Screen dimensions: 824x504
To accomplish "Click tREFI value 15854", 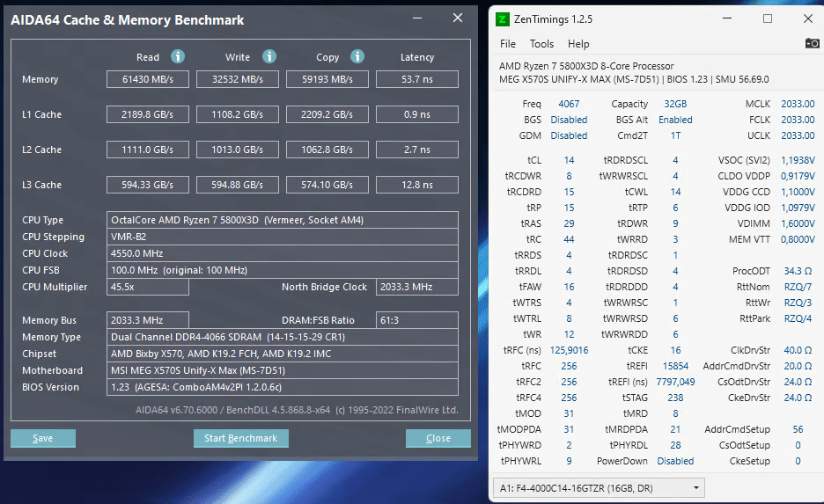I will [675, 366].
